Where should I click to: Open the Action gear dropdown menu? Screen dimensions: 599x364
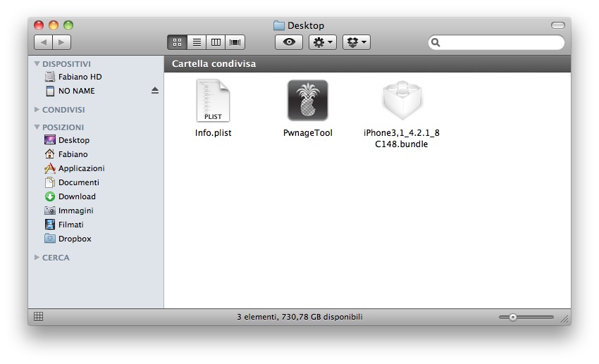point(323,42)
